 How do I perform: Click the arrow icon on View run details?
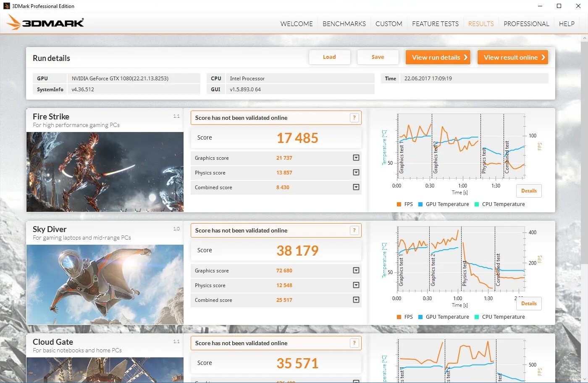point(465,58)
